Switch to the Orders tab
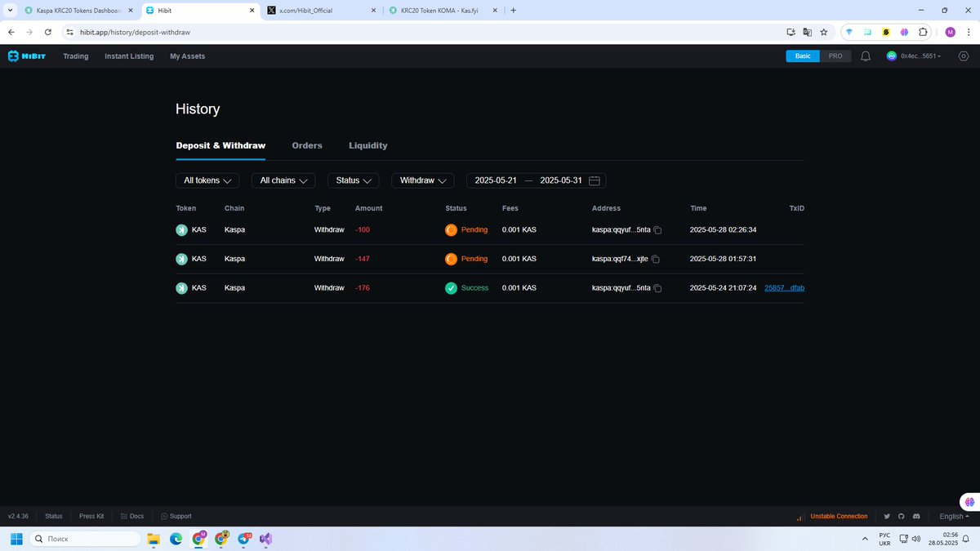 tap(307, 145)
